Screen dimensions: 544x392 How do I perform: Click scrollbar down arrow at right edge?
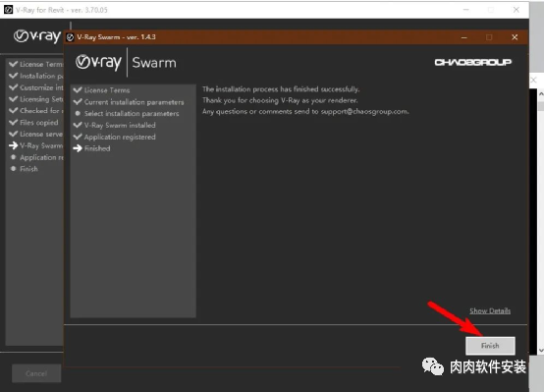click(x=541, y=351)
